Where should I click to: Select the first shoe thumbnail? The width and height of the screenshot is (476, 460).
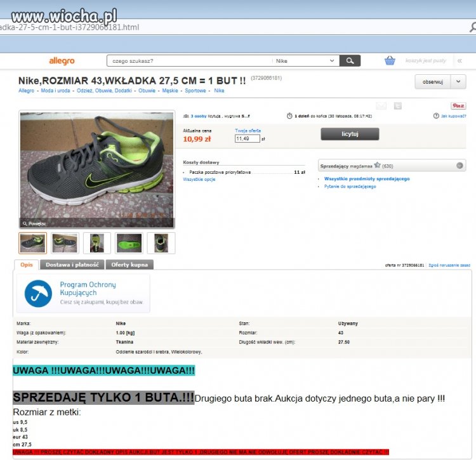(32, 243)
